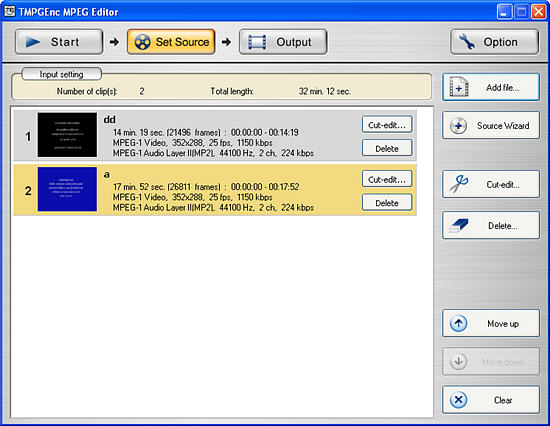
Task: Click the Start step button
Action: coord(59,42)
